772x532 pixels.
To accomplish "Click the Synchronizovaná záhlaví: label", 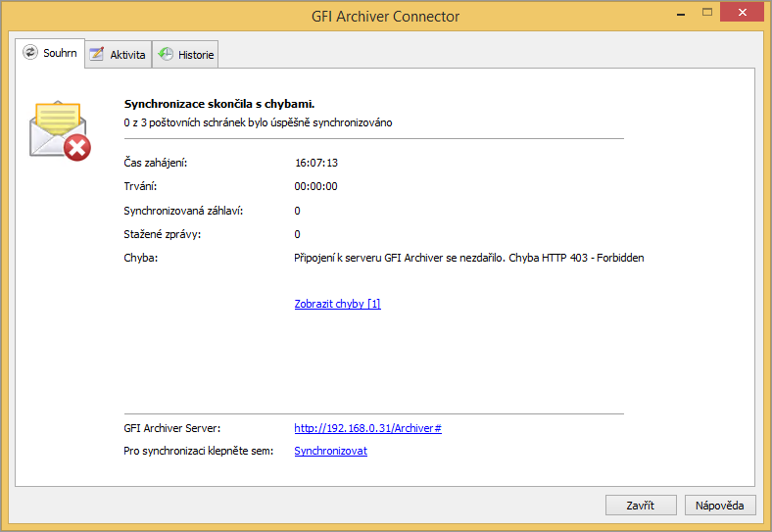I will 183,211.
